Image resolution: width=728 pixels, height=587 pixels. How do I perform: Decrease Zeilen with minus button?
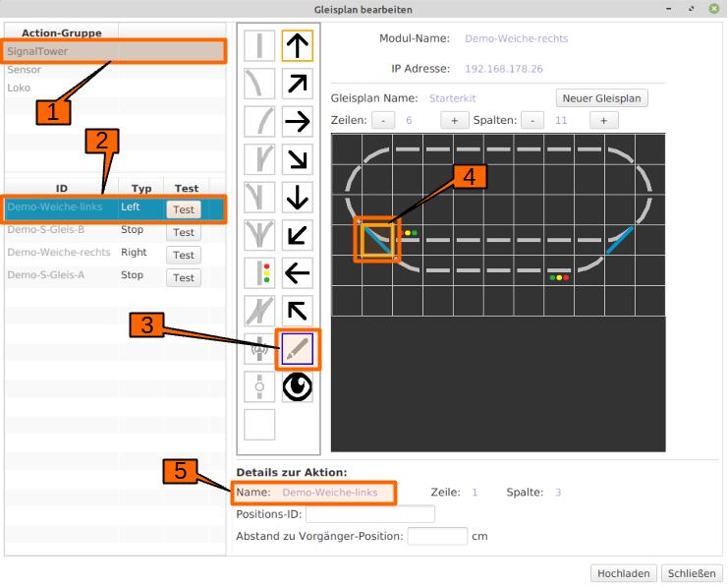(383, 120)
